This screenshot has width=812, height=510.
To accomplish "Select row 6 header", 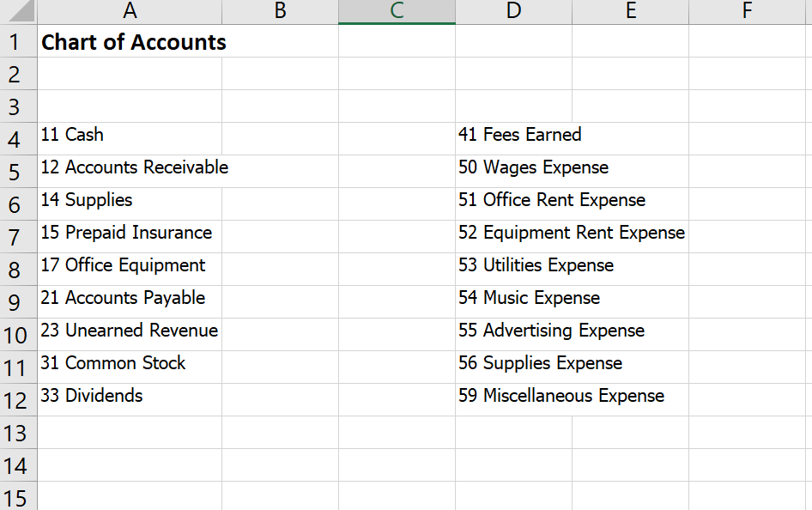I will click(x=19, y=204).
